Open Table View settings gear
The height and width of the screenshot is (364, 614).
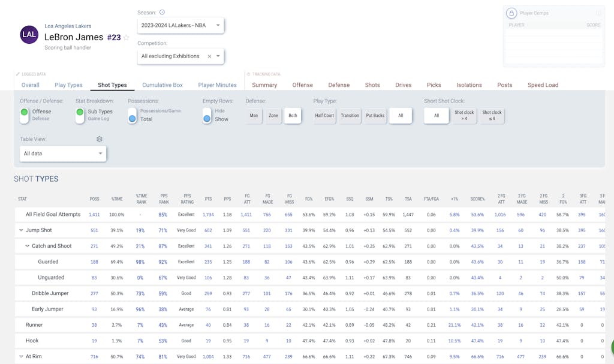point(100,139)
